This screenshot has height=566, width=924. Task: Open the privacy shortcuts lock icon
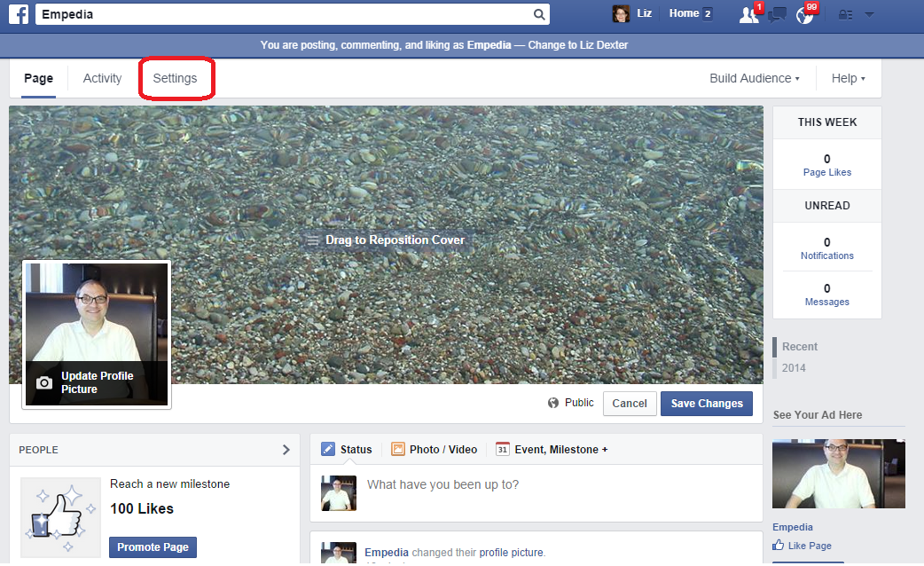(845, 15)
